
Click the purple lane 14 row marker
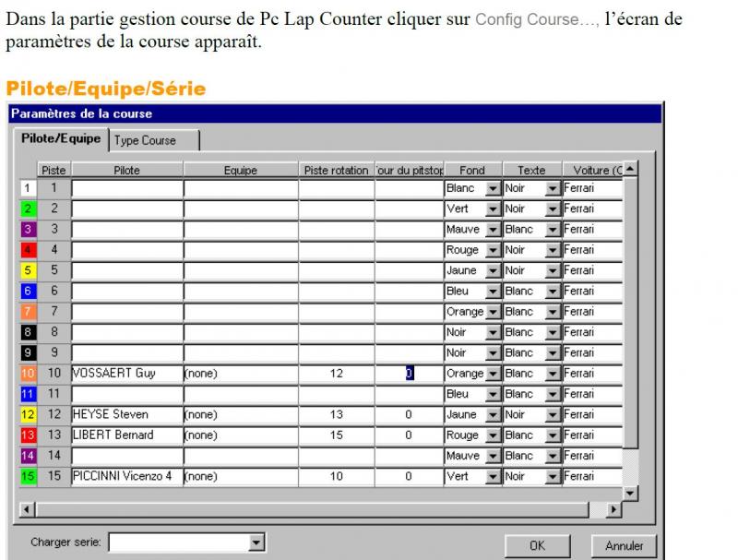[27, 456]
